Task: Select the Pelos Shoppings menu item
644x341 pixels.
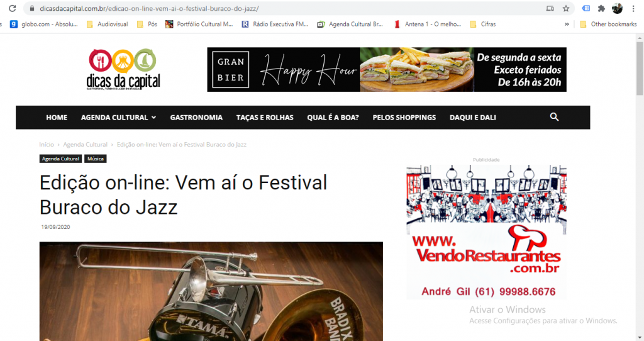Action: click(404, 118)
